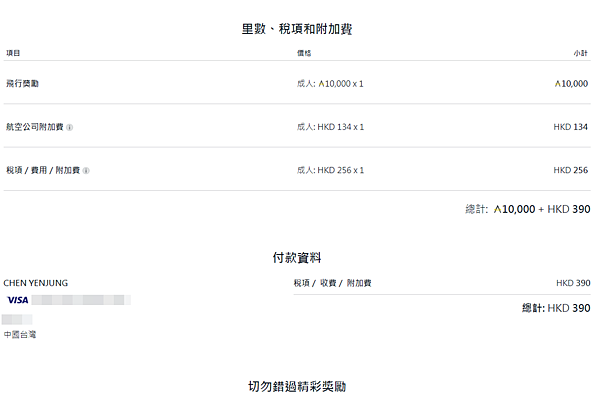Click the 中國台灣 country text
This screenshot has width=600, height=403.
[20, 334]
